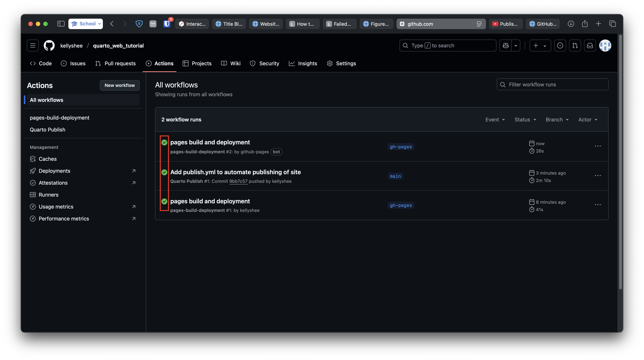Switch to the Interac... browser tab

point(192,24)
